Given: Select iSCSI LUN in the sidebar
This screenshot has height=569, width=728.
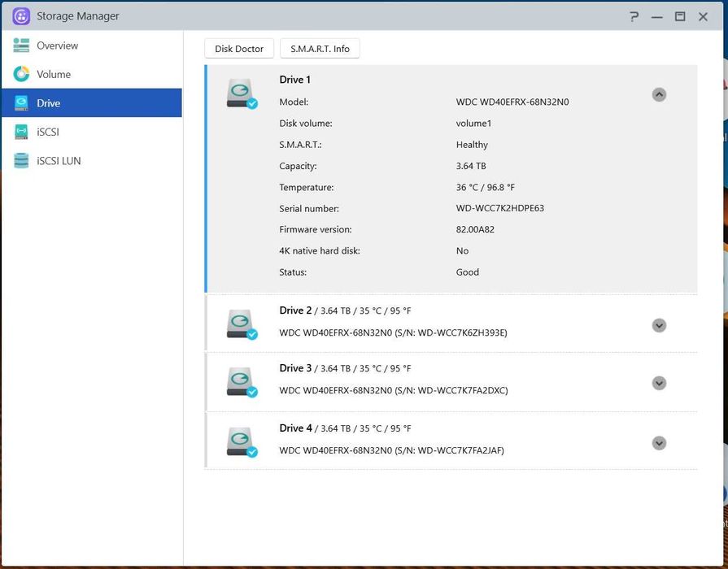Looking at the screenshot, I should click(59, 161).
